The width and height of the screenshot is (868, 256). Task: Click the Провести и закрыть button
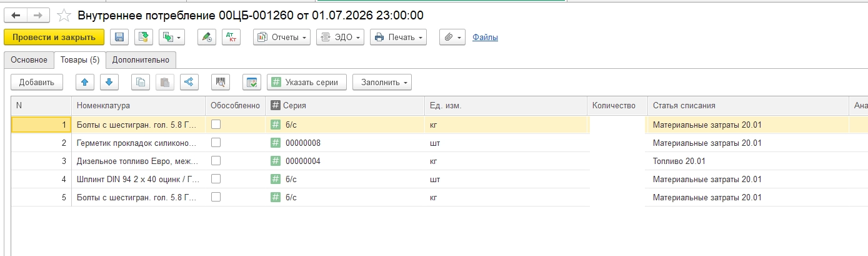coord(54,38)
